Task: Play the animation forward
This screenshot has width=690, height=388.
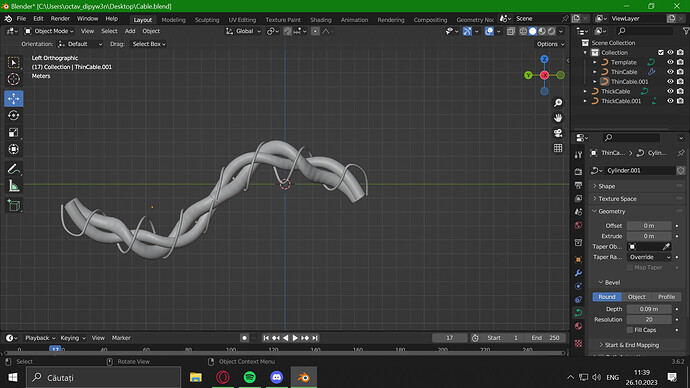Action: click(x=295, y=338)
